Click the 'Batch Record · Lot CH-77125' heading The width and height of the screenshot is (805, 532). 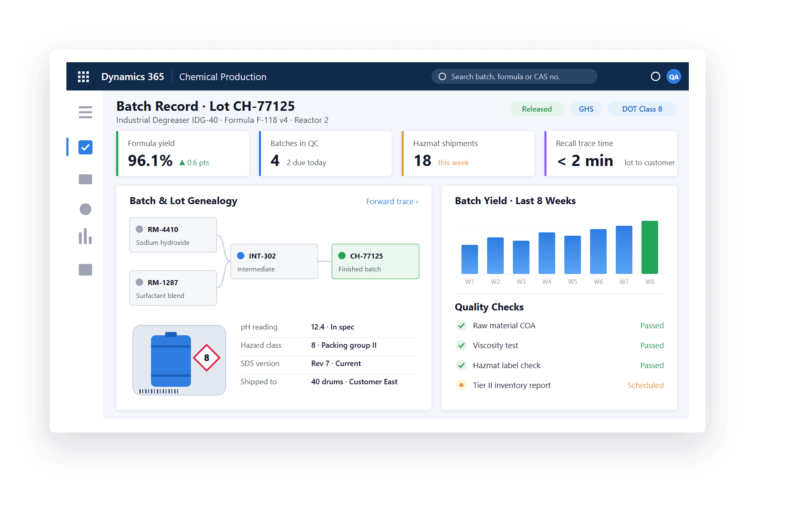(205, 106)
